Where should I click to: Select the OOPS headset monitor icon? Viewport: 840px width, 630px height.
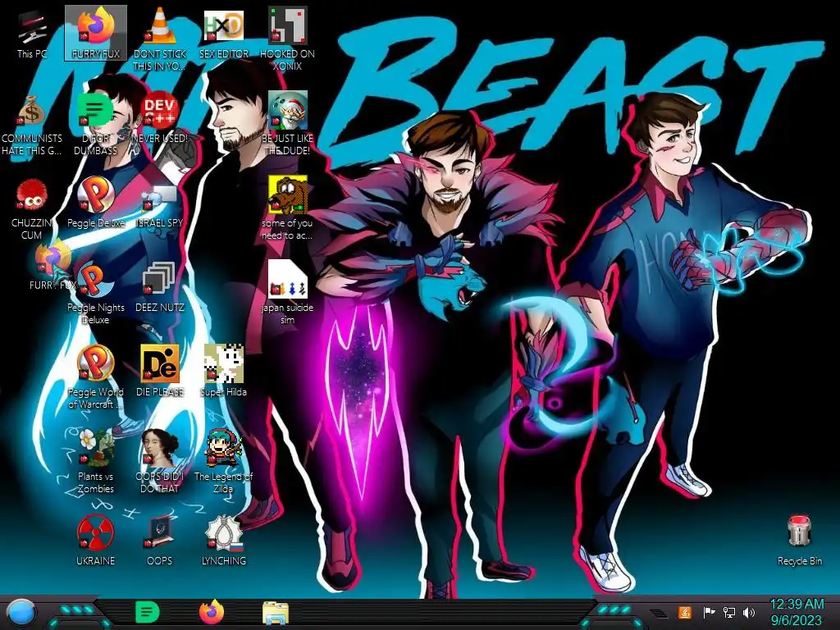[x=160, y=540]
